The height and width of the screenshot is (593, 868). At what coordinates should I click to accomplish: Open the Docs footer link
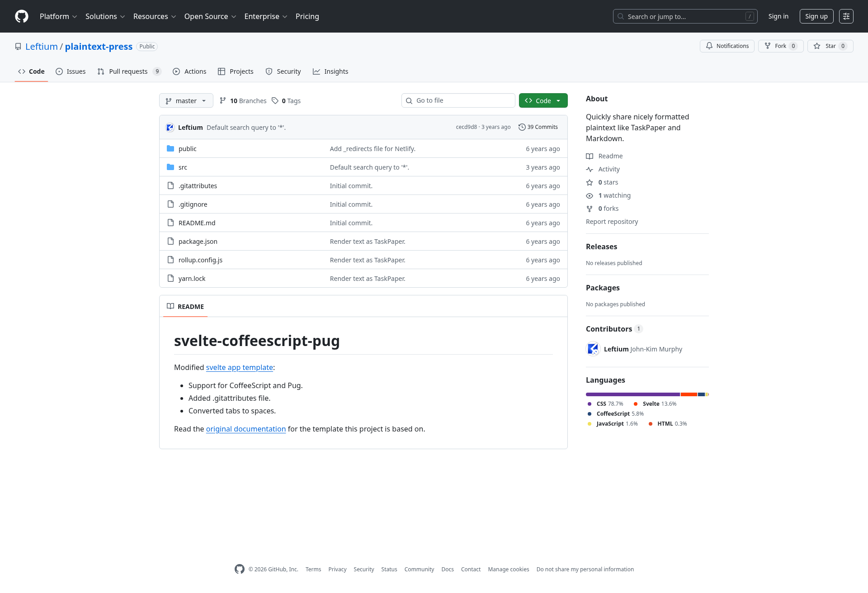click(x=448, y=569)
